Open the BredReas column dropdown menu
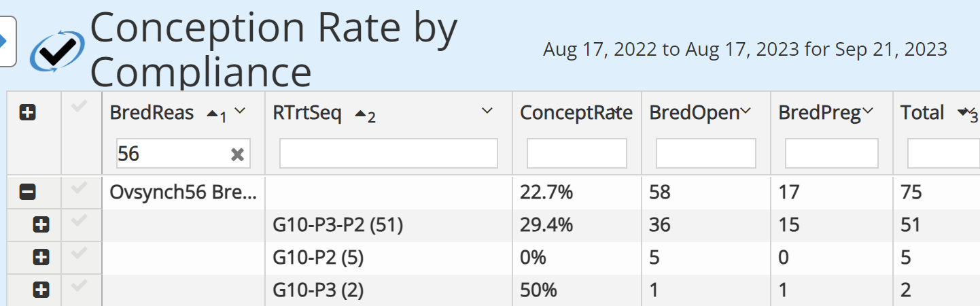Image resolution: width=980 pixels, height=306 pixels. click(x=239, y=112)
